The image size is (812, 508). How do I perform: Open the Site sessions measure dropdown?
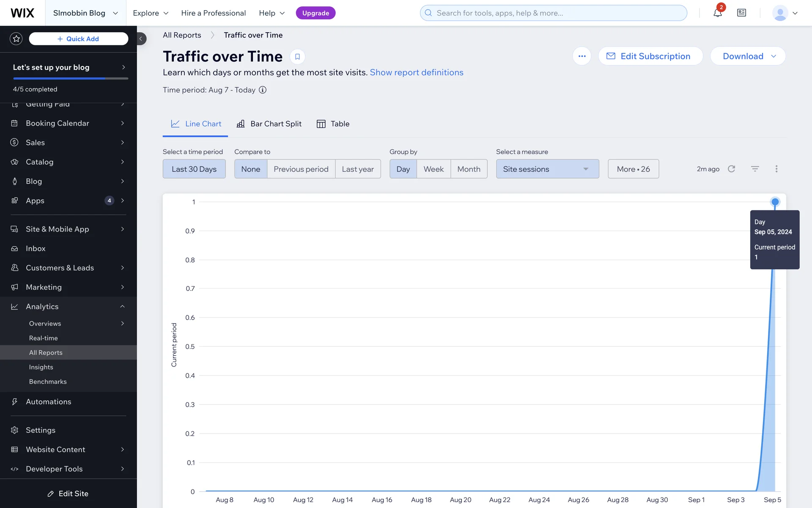tap(547, 169)
